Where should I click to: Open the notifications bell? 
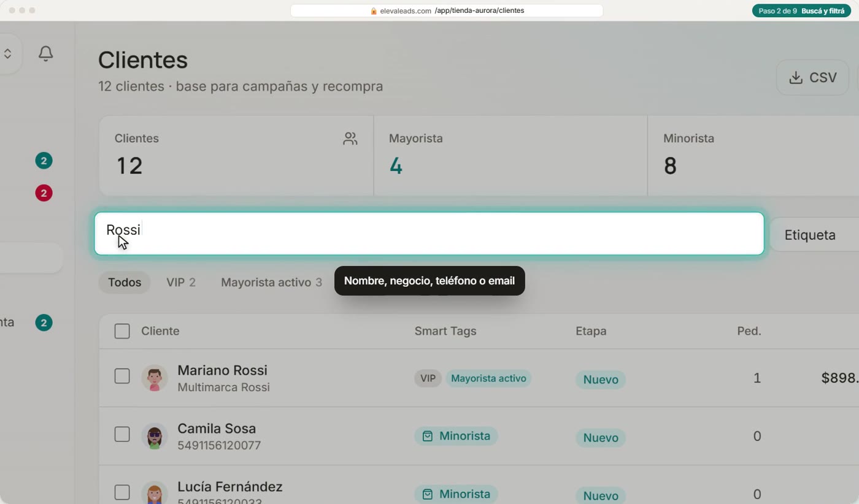click(x=45, y=53)
